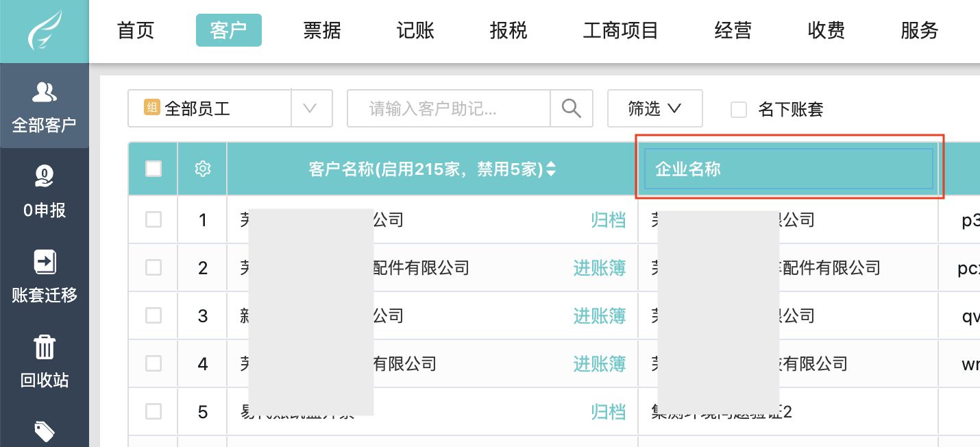Switch to the 票据 tab
The image size is (980, 447).
click(x=321, y=31)
